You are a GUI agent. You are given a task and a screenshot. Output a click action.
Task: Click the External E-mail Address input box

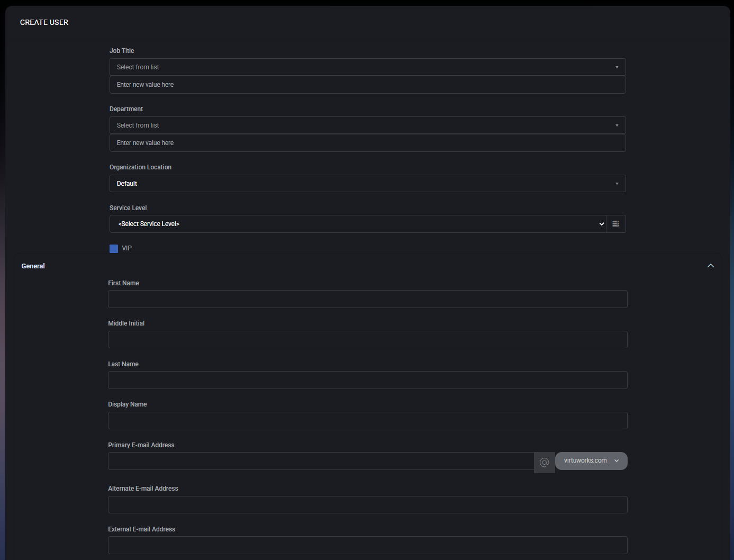point(367,545)
